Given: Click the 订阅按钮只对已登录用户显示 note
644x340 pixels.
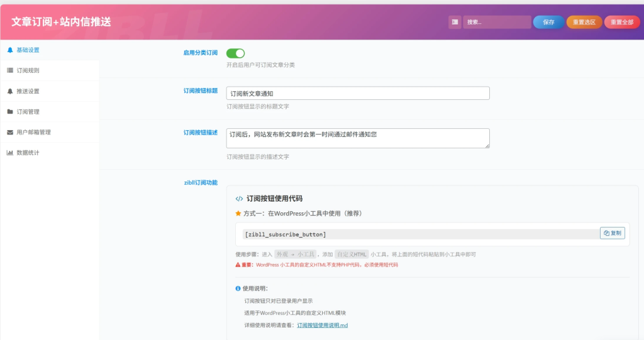Looking at the screenshot, I should [279, 301].
